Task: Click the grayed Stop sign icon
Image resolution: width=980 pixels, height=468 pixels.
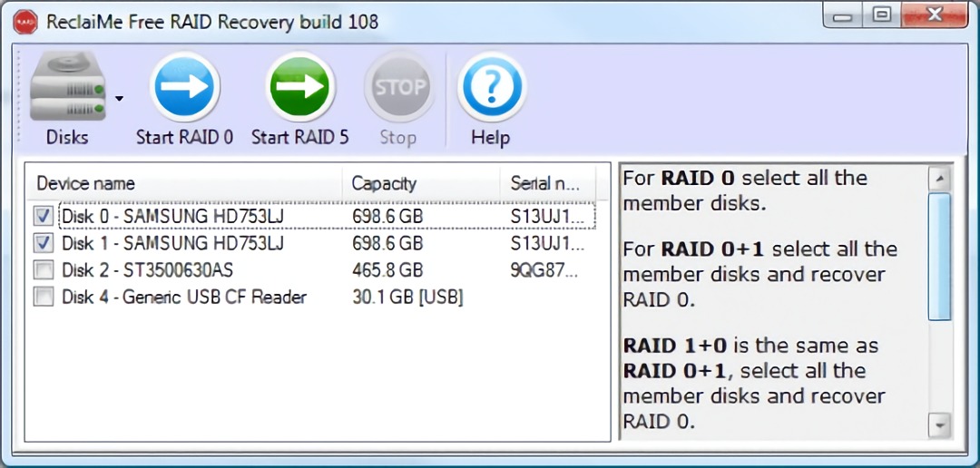Action: click(x=397, y=88)
